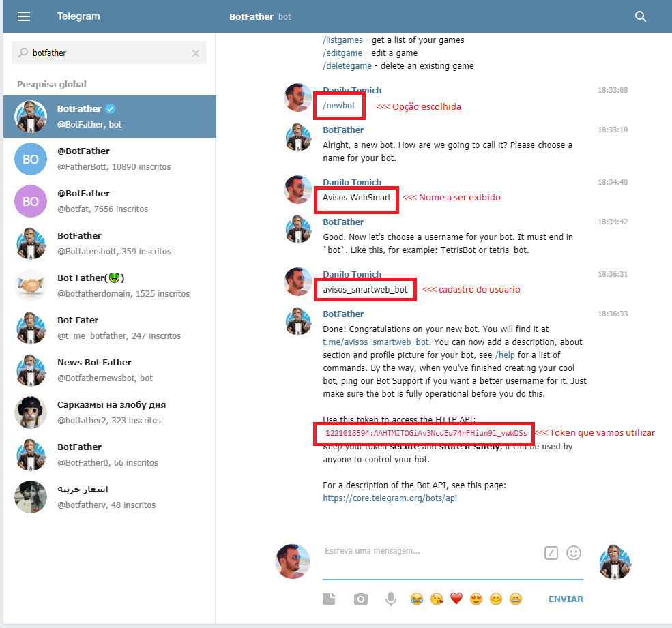Image resolution: width=672 pixels, height=628 pixels.
Task: Click ENVIAR to send message
Action: (x=566, y=599)
